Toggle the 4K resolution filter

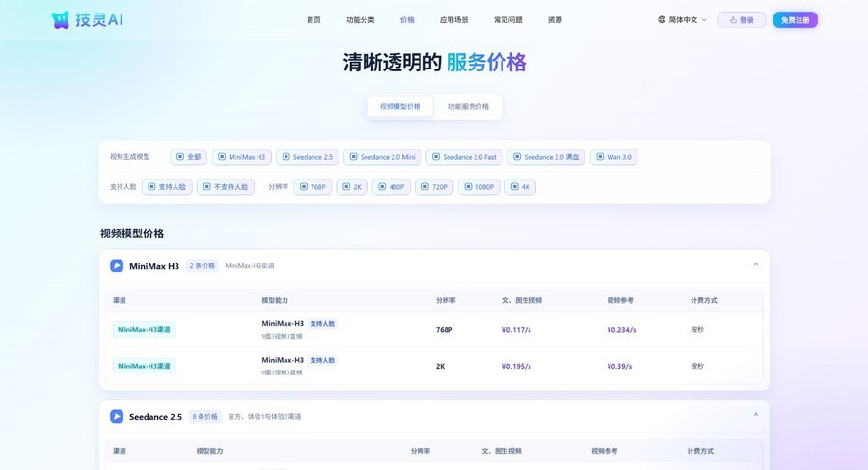tap(521, 187)
